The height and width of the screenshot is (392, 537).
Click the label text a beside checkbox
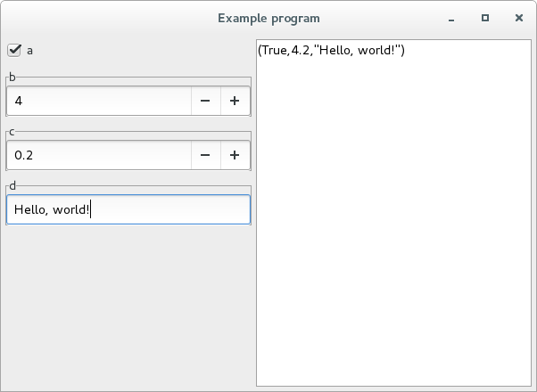point(29,51)
